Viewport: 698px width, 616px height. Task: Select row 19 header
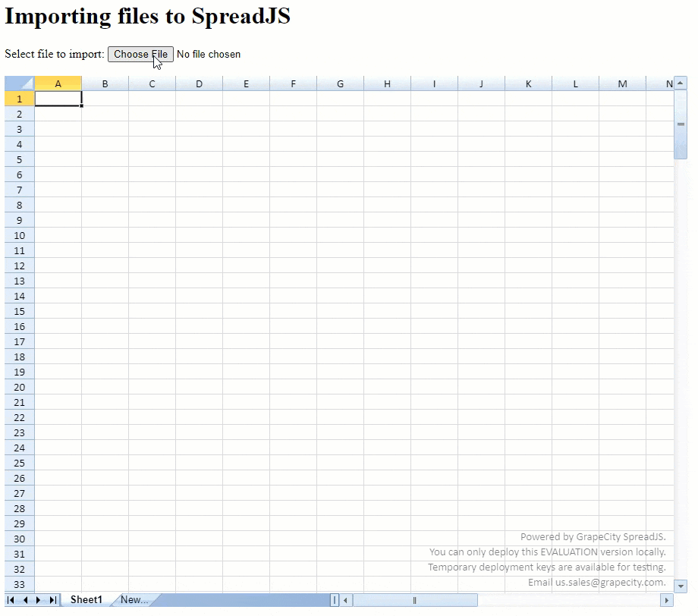click(20, 372)
